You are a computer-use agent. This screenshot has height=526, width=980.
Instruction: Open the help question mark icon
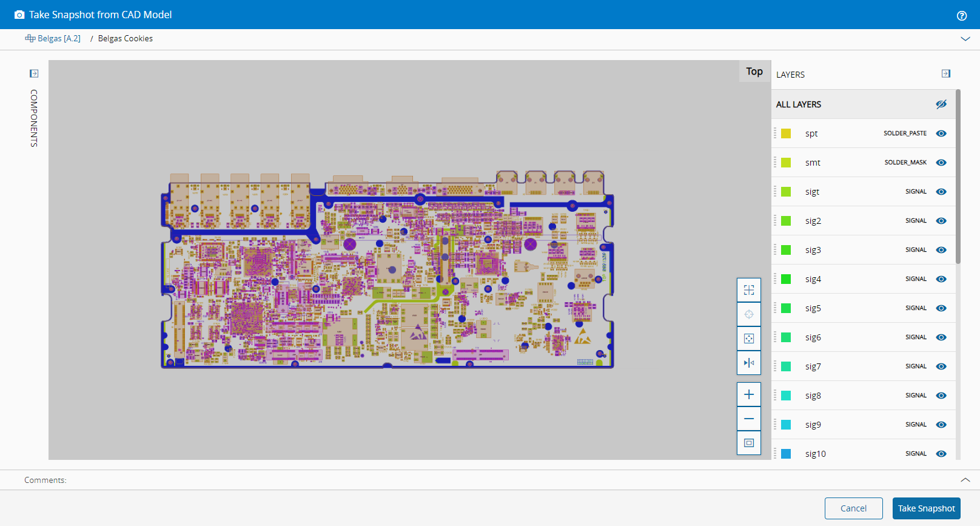(x=962, y=16)
